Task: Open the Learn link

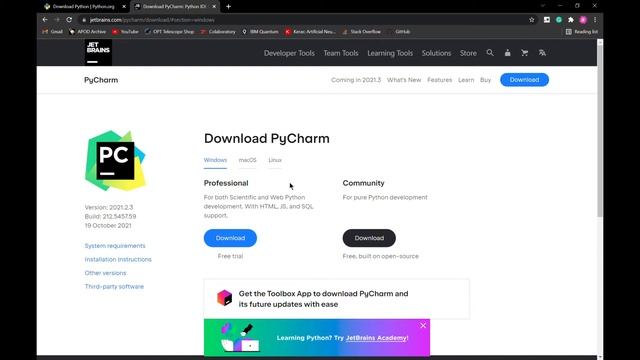Action: (x=466, y=80)
